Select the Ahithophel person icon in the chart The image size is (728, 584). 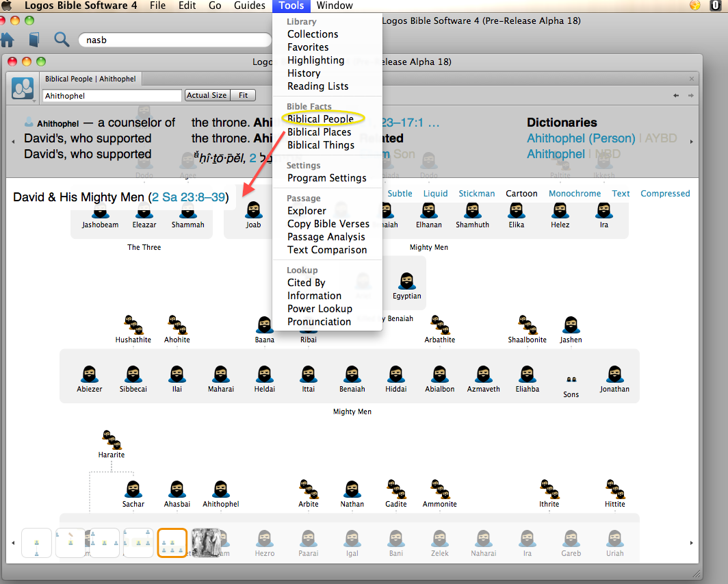(221, 490)
